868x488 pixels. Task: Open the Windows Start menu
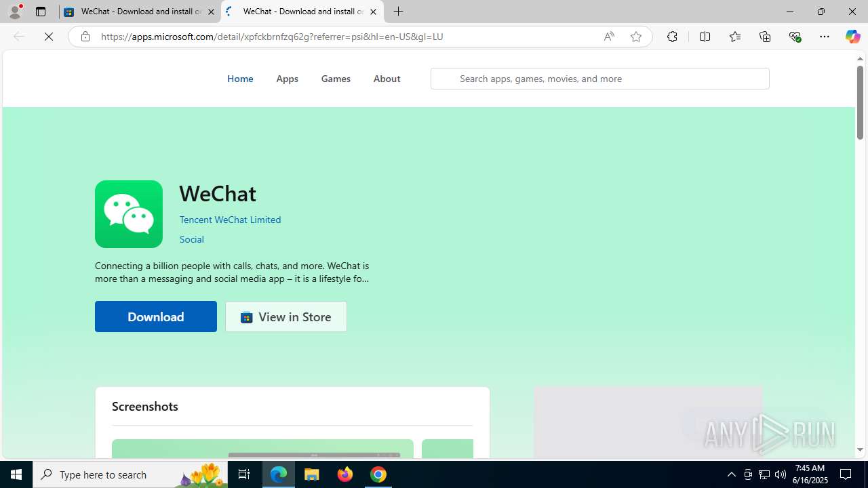[x=16, y=474]
